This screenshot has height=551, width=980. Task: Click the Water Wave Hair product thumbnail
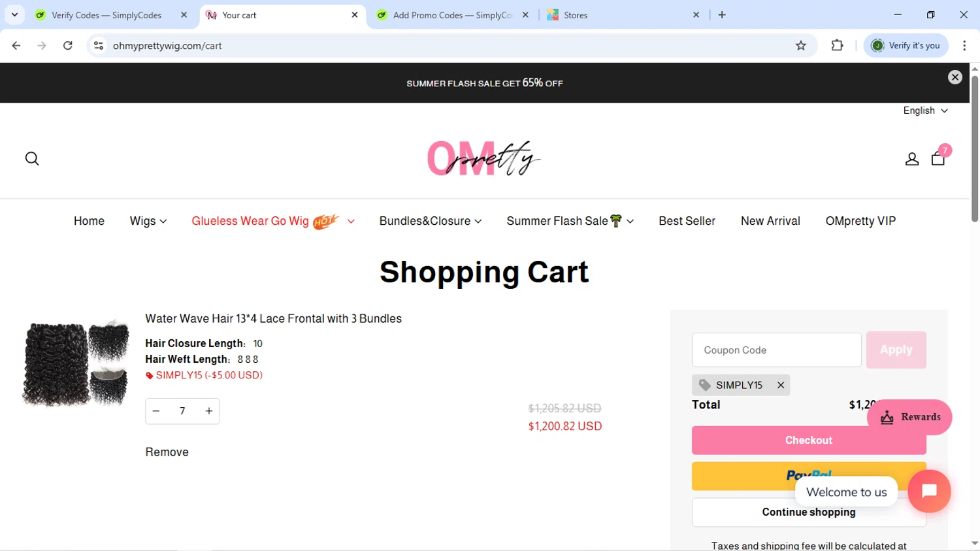(x=76, y=363)
